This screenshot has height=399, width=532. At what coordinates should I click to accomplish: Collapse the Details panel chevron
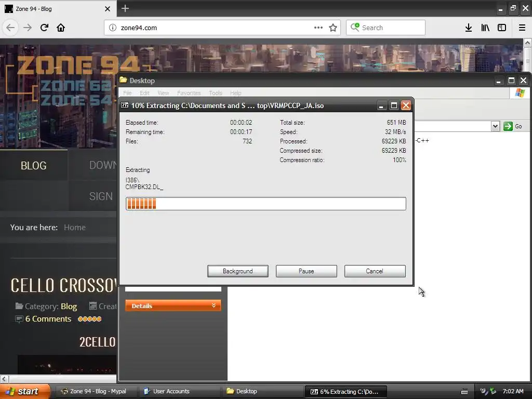214,305
